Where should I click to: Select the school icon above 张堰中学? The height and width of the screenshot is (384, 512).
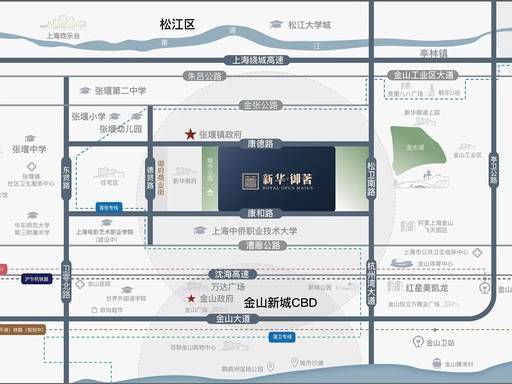(30, 138)
